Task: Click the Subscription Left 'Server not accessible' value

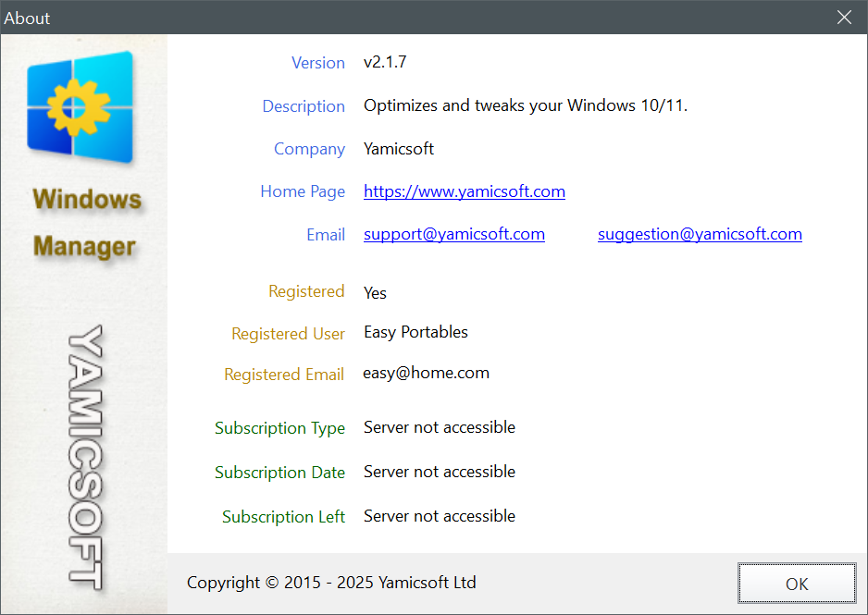Action: coord(440,515)
